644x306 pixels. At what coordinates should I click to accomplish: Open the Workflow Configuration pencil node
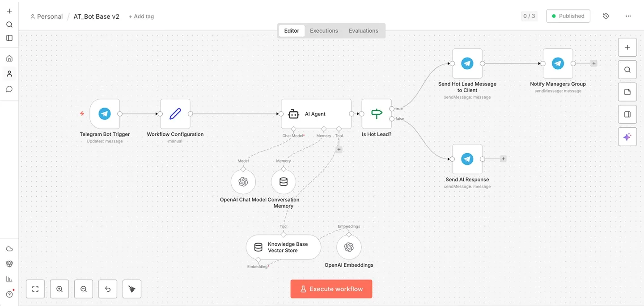[x=175, y=114]
